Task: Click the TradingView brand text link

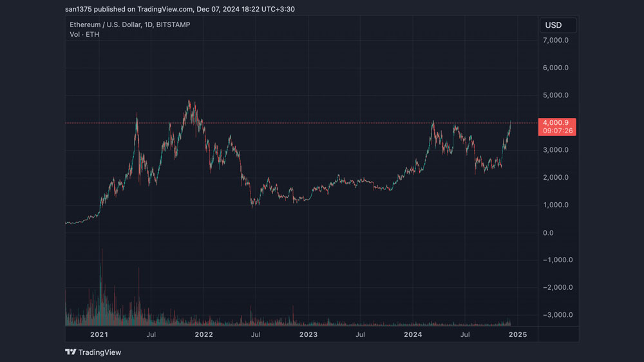Action: pos(99,352)
